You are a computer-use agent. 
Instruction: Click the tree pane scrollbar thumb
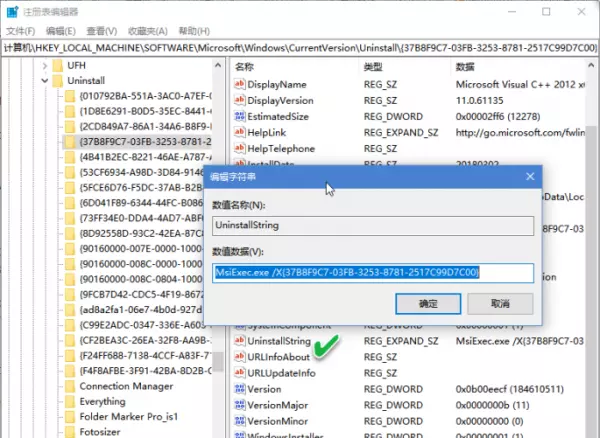[x=218, y=361]
